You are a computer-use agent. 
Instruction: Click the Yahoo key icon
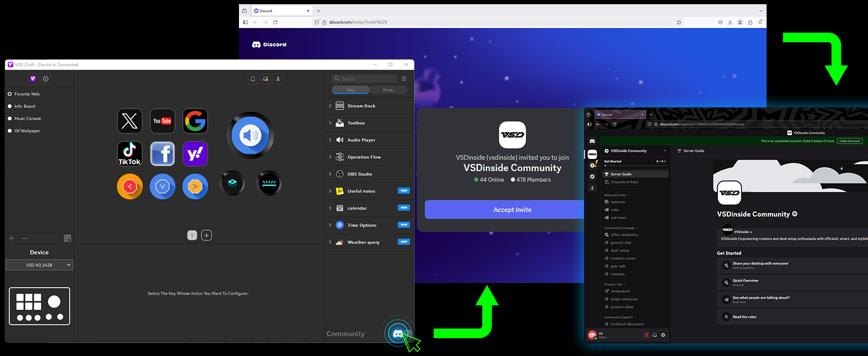coord(195,154)
